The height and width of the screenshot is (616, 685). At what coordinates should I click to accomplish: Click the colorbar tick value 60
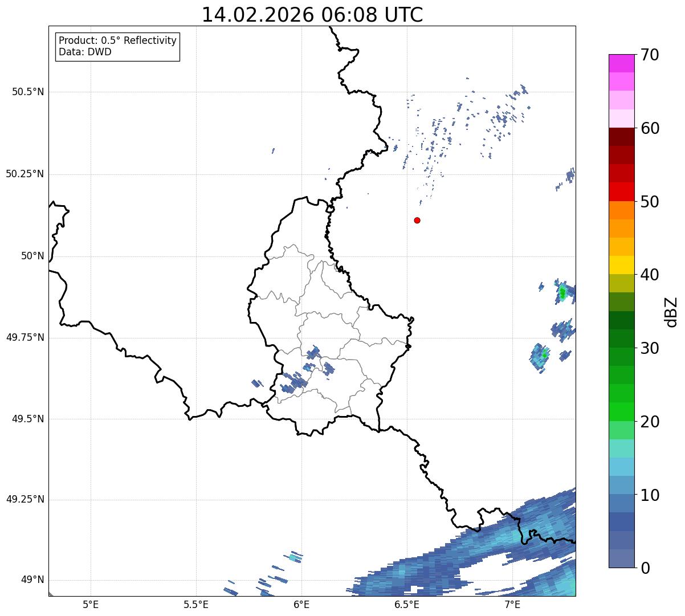650,128
